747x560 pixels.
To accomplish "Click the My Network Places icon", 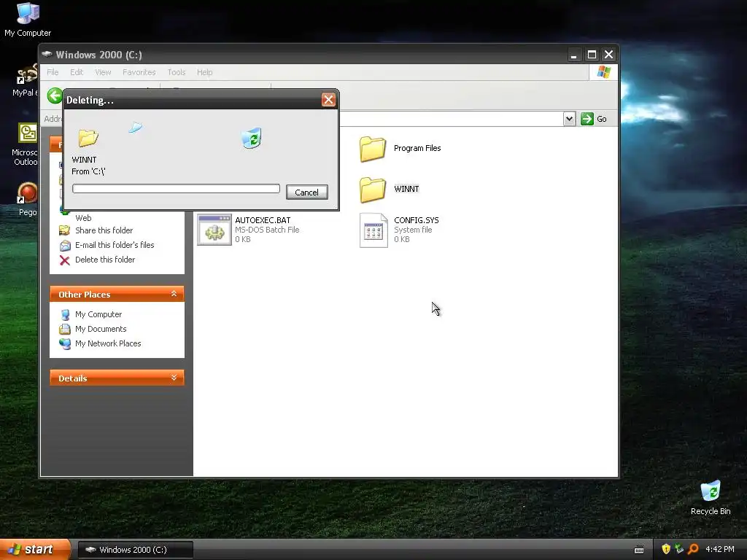I will pos(65,344).
